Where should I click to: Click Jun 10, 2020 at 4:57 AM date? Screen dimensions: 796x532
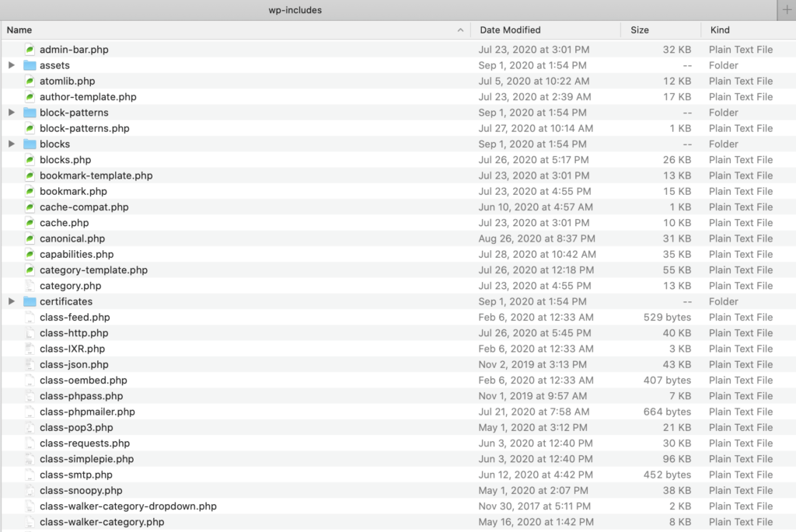coord(536,207)
